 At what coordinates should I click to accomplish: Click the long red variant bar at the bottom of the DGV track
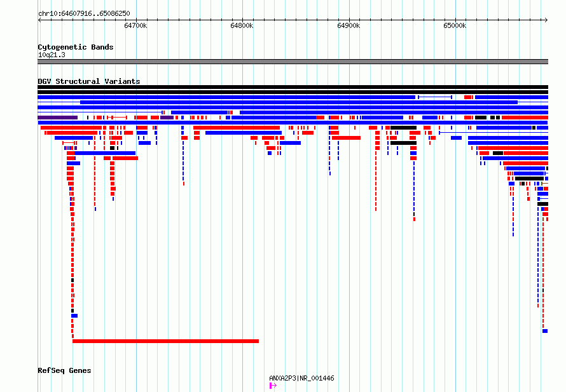pos(166,341)
